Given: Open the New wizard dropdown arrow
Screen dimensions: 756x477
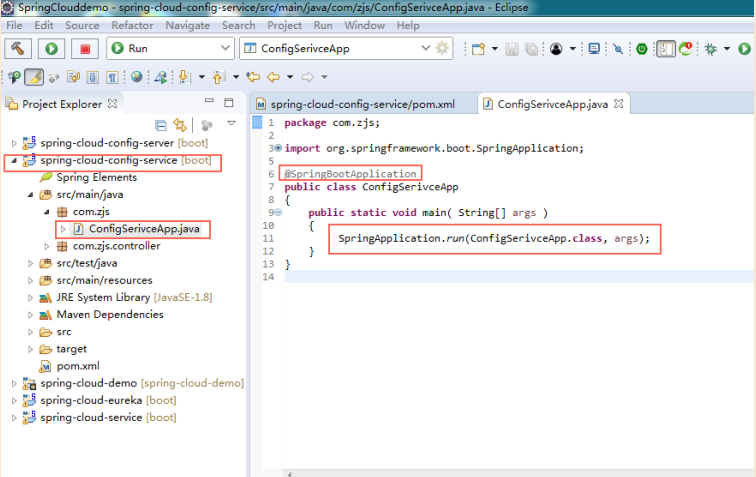Looking at the screenshot, I should point(495,49).
